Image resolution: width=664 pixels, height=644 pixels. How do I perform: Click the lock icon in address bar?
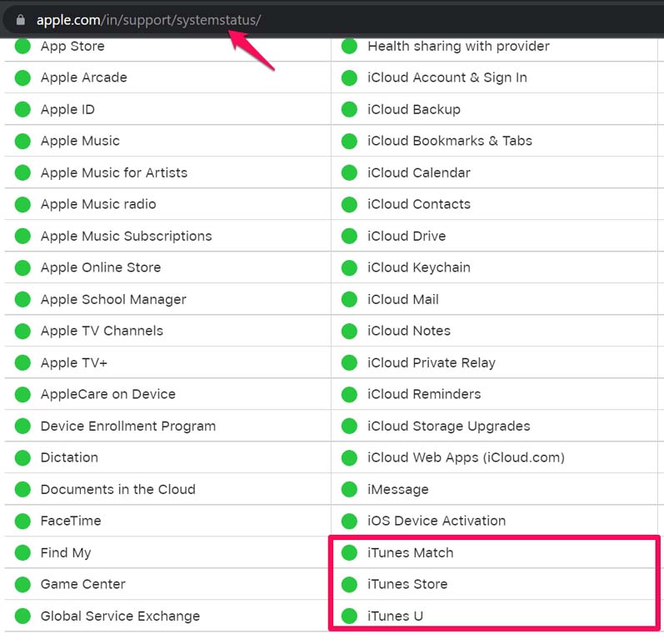(20, 20)
